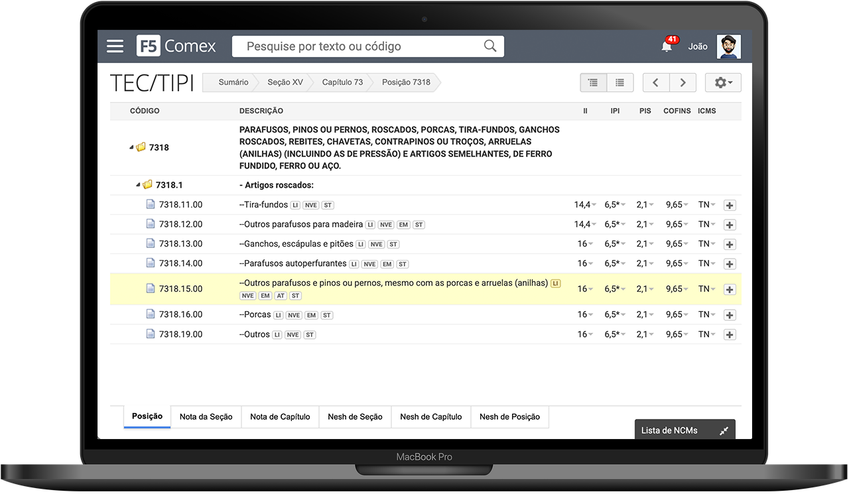Go to previous position arrow
Viewport: 849px width, 504px height.
[x=655, y=83]
